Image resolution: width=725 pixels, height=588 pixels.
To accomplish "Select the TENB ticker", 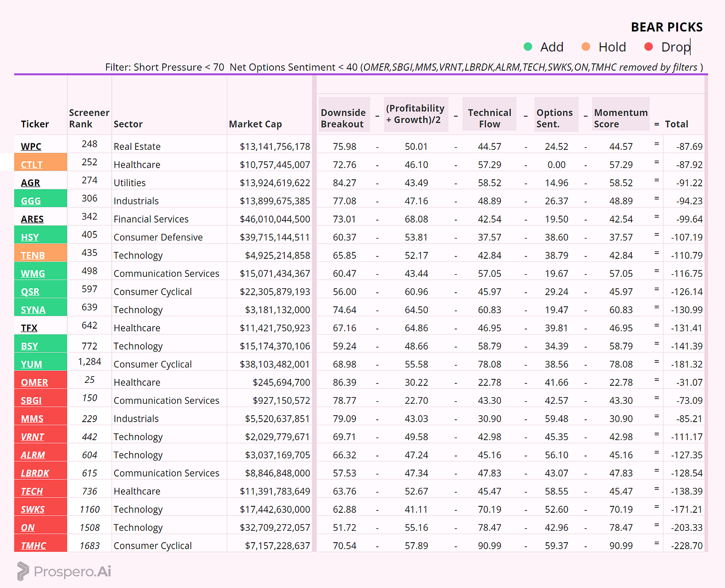I will [33, 255].
